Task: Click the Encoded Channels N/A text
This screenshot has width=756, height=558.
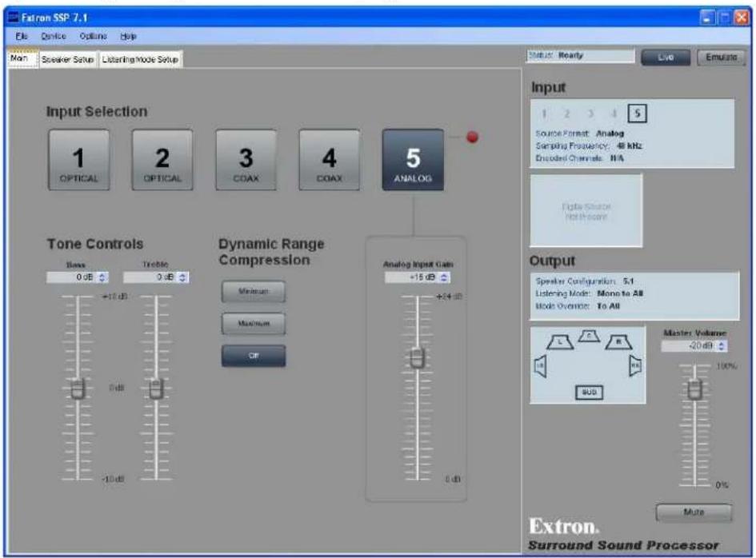Action: [579, 158]
